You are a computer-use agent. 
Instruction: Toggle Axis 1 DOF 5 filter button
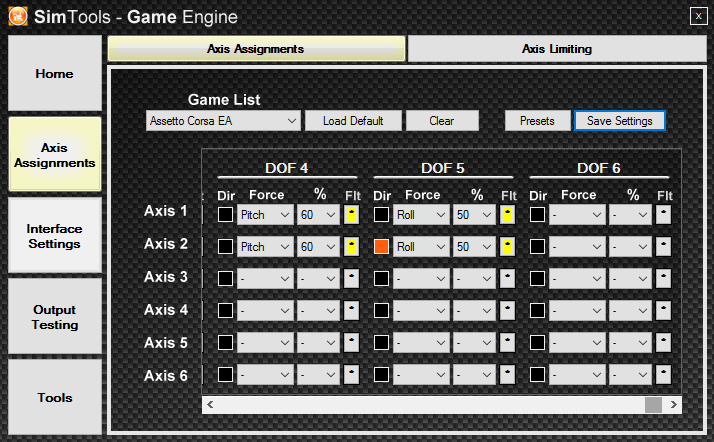coord(507,214)
